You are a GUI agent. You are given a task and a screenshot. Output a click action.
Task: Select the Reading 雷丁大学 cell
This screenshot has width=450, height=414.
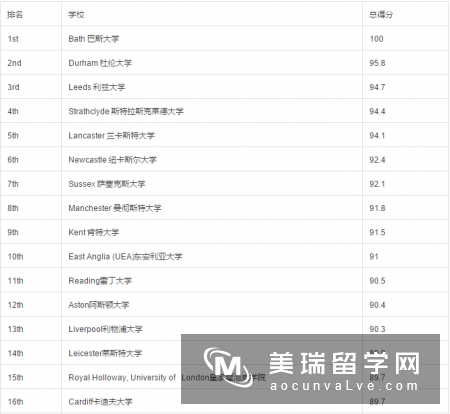212,280
